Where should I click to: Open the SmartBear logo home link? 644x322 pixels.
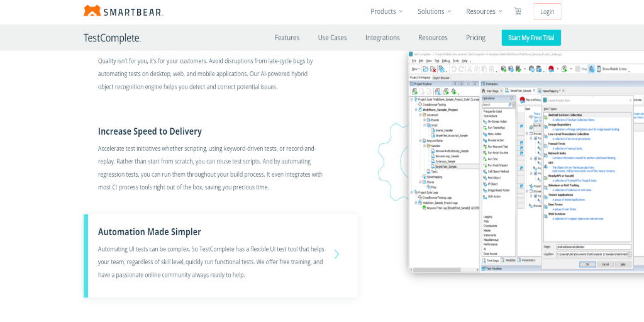tap(123, 11)
